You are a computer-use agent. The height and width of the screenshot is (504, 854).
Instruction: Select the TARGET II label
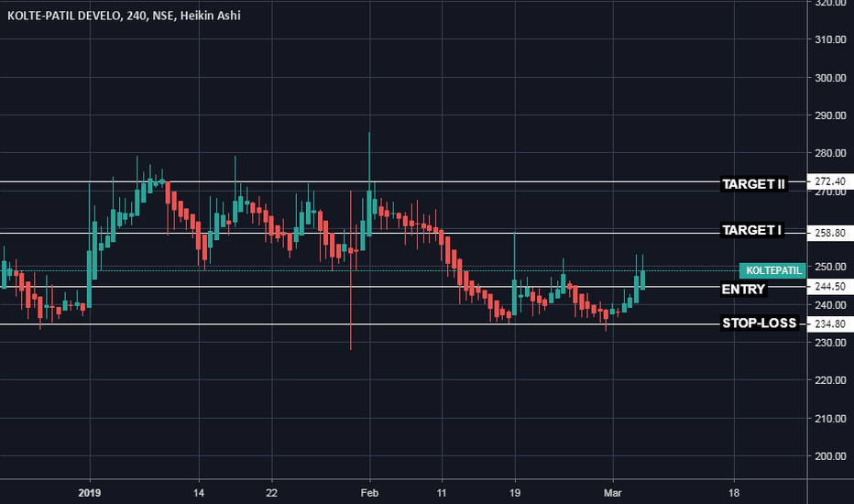click(x=753, y=184)
